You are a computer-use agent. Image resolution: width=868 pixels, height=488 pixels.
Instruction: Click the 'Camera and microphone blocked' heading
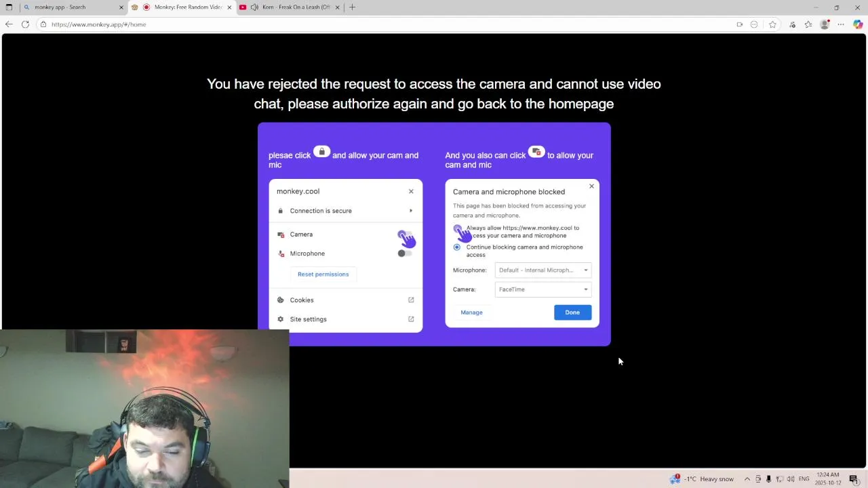click(509, 192)
